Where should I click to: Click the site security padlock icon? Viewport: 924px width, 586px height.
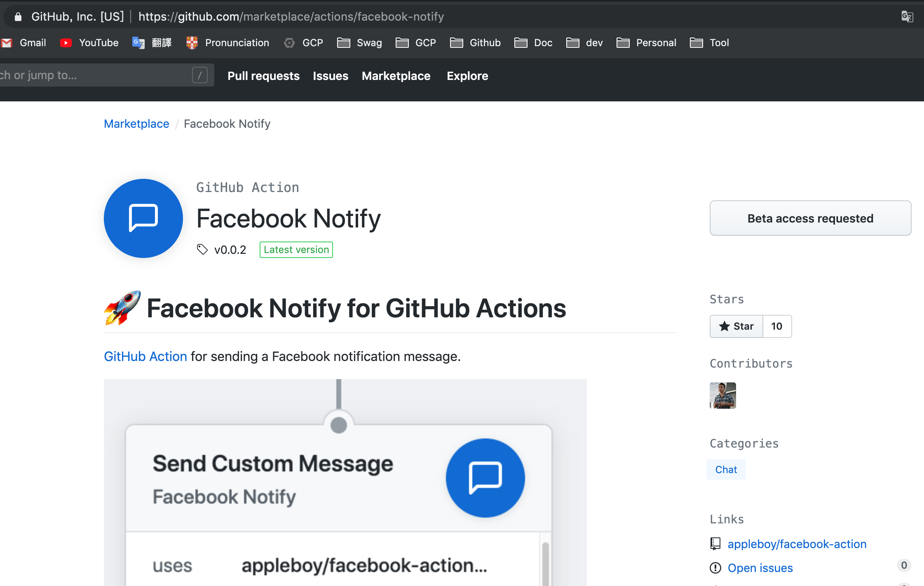click(x=18, y=16)
